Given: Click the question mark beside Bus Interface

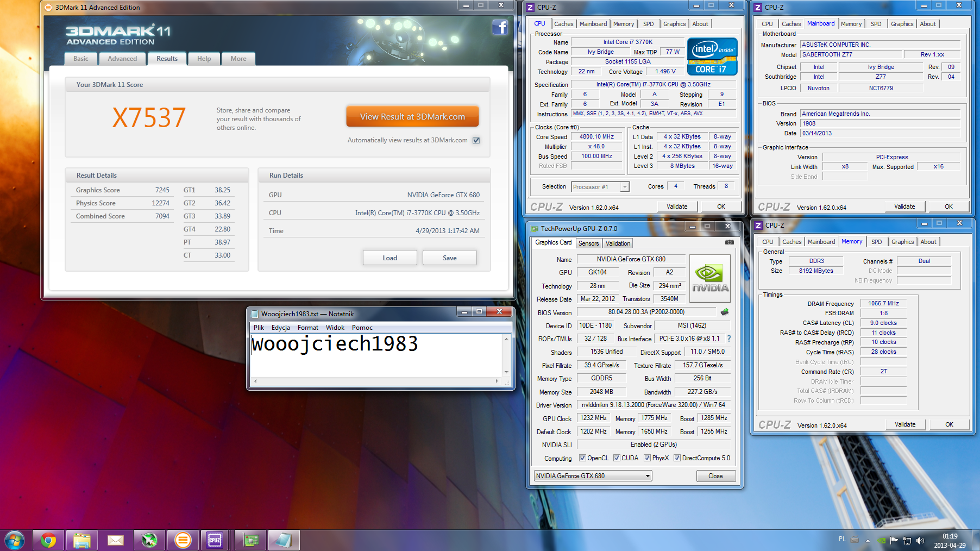Looking at the screenshot, I should 729,339.
